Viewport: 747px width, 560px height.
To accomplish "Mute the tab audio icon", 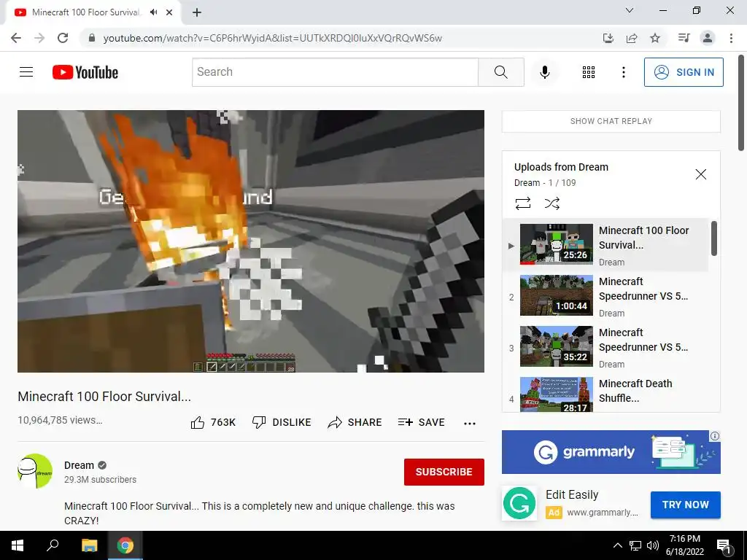I will point(153,12).
